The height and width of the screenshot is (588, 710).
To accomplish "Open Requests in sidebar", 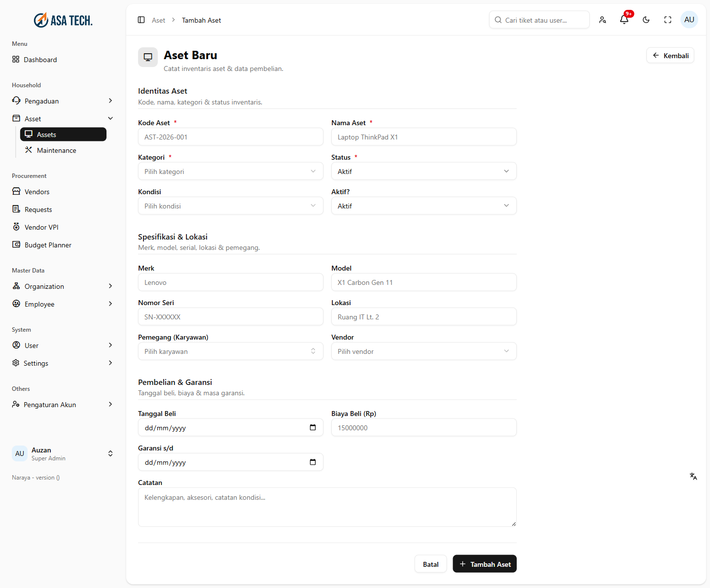I will [x=63, y=209].
